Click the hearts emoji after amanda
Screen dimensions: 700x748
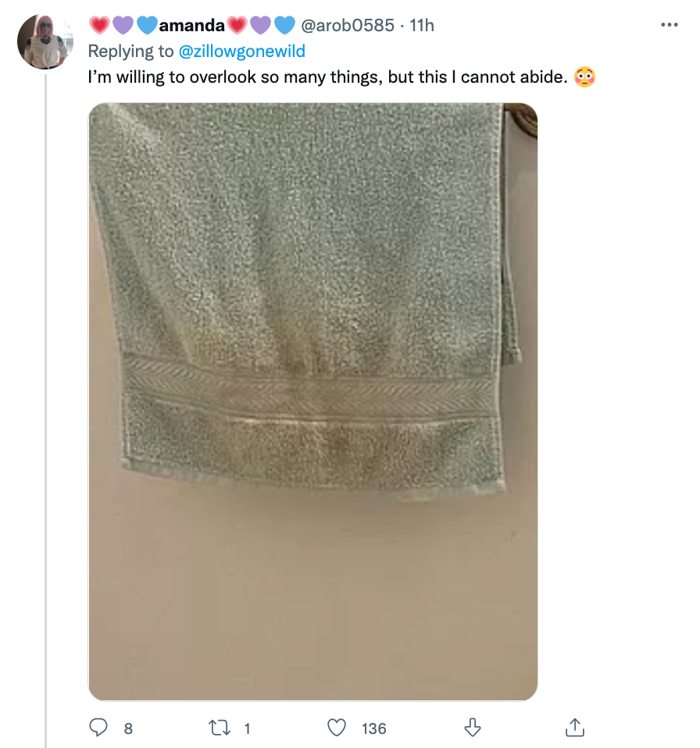[260, 25]
